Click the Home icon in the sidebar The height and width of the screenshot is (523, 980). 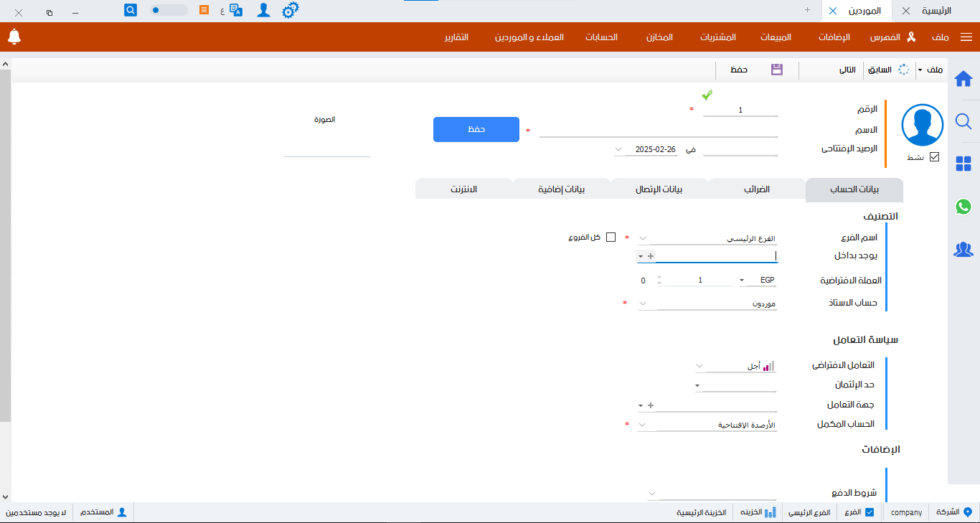point(963,78)
